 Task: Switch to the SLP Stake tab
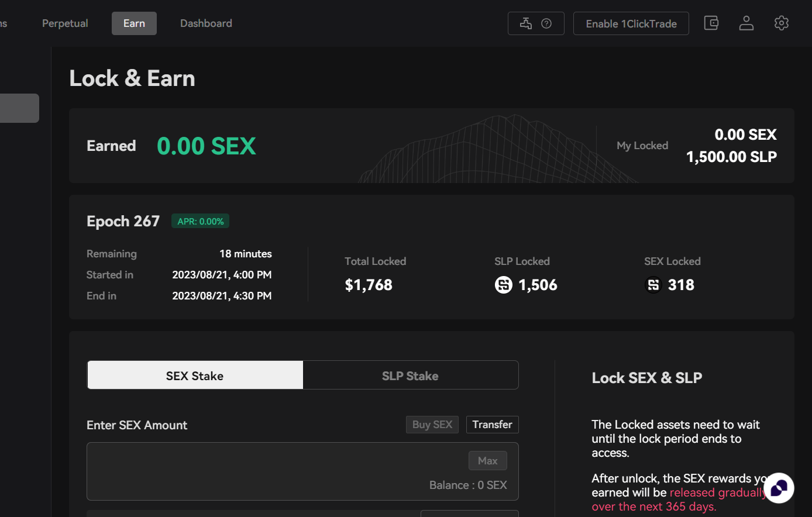tap(410, 375)
